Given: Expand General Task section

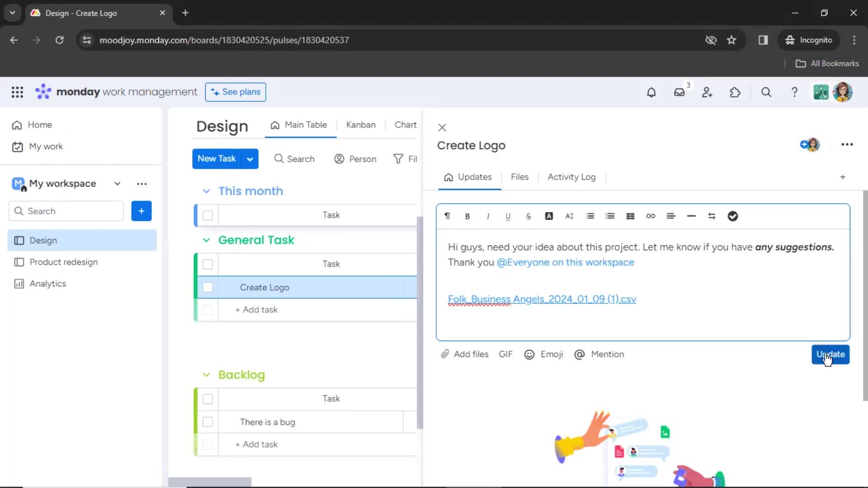Looking at the screenshot, I should tap(206, 239).
